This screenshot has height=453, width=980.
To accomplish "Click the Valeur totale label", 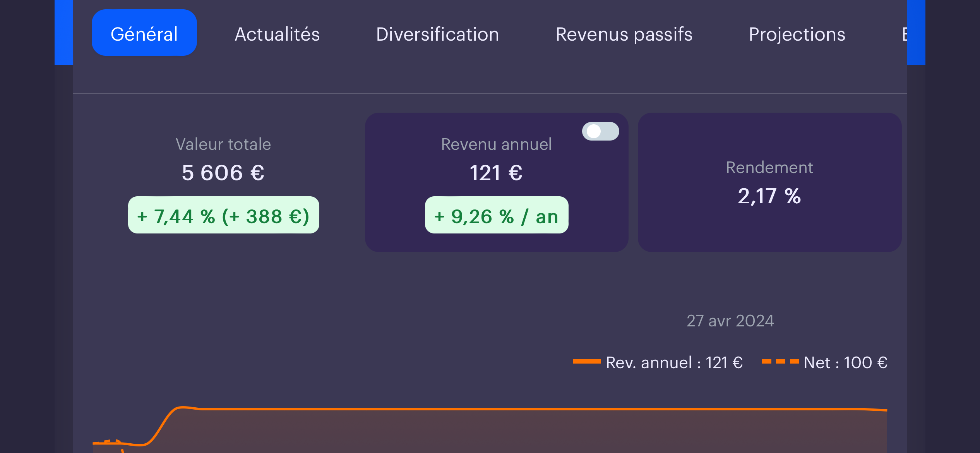I will point(223,144).
